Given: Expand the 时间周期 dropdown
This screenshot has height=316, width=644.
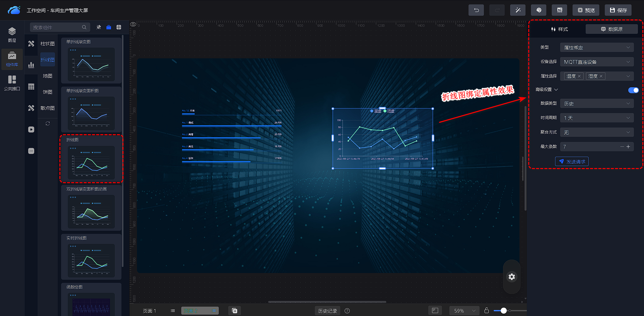Looking at the screenshot, I should pyautogui.click(x=597, y=118).
